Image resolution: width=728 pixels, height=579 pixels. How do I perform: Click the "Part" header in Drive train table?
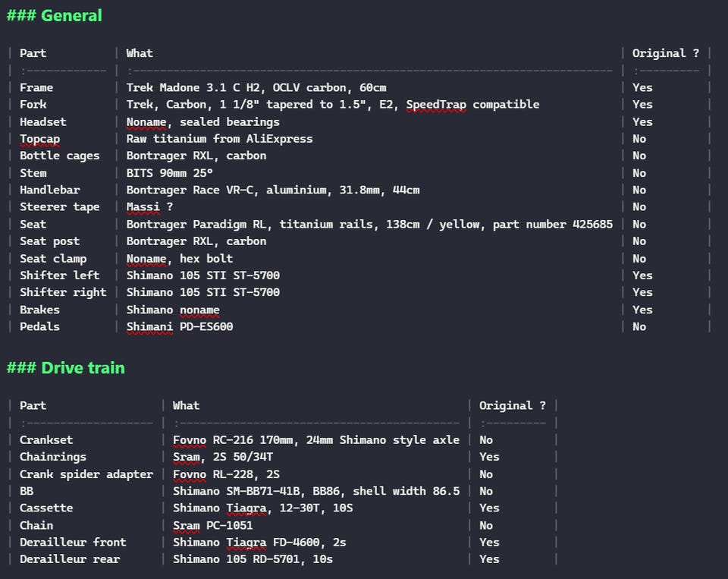(x=33, y=406)
